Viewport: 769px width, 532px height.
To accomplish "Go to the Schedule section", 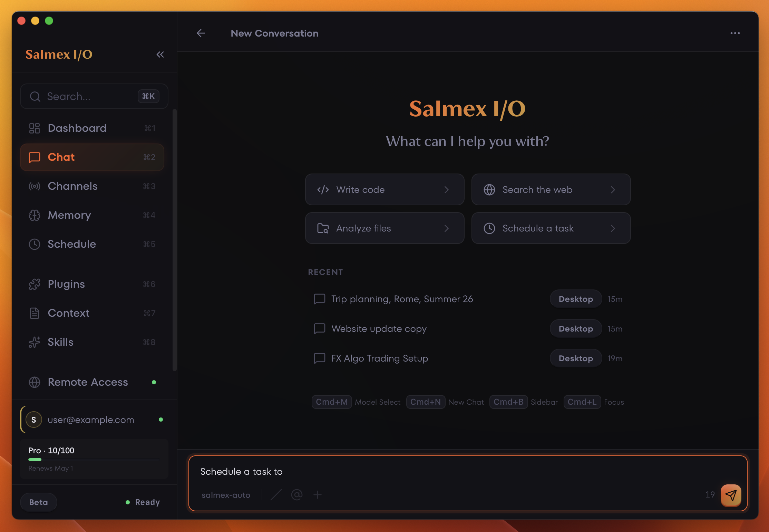I will tap(92, 244).
